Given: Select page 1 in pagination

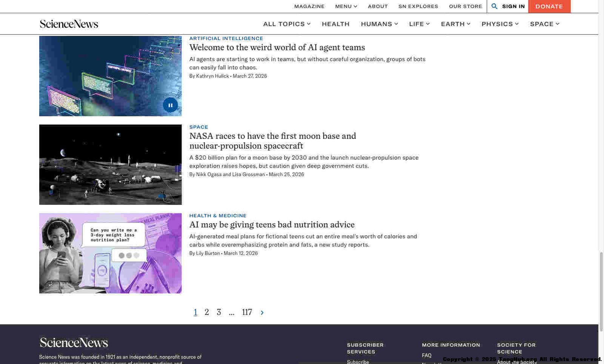Looking at the screenshot, I should (x=196, y=312).
